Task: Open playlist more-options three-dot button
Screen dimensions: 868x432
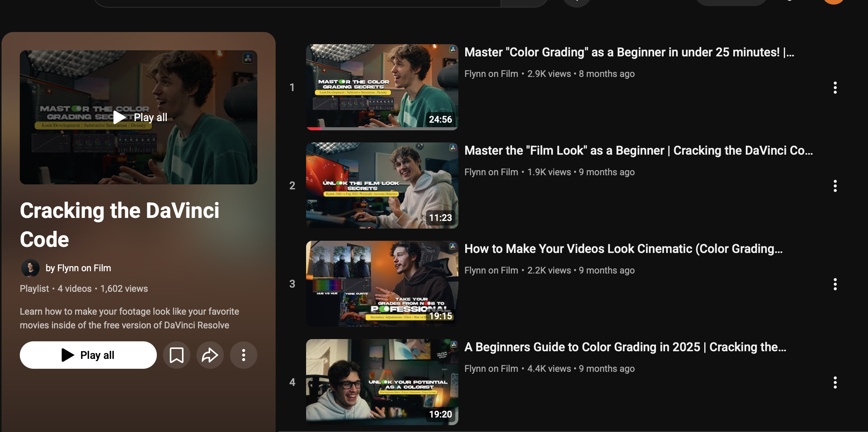Action: point(244,355)
